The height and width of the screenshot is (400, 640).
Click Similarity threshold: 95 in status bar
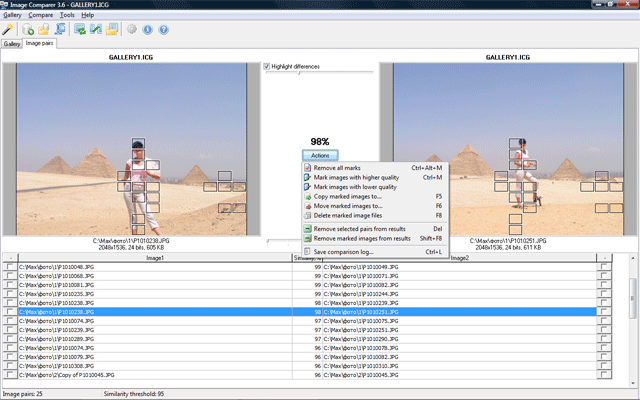coord(134,394)
